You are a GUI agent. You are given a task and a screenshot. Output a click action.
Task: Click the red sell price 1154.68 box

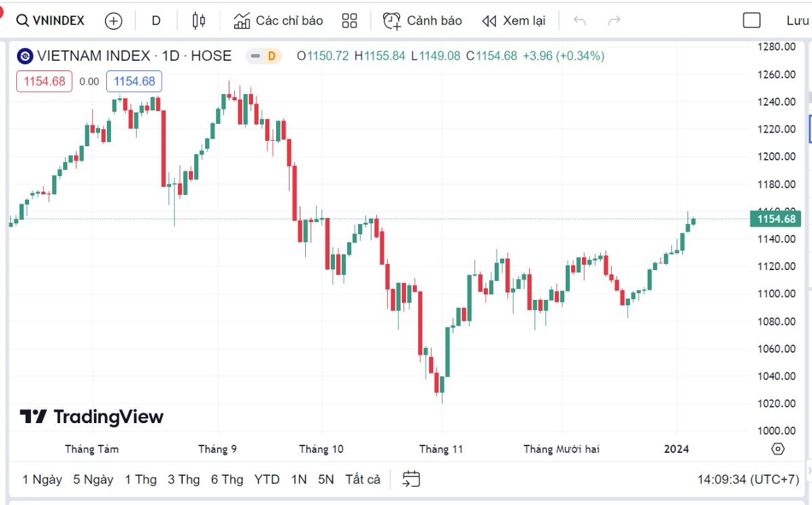click(45, 81)
